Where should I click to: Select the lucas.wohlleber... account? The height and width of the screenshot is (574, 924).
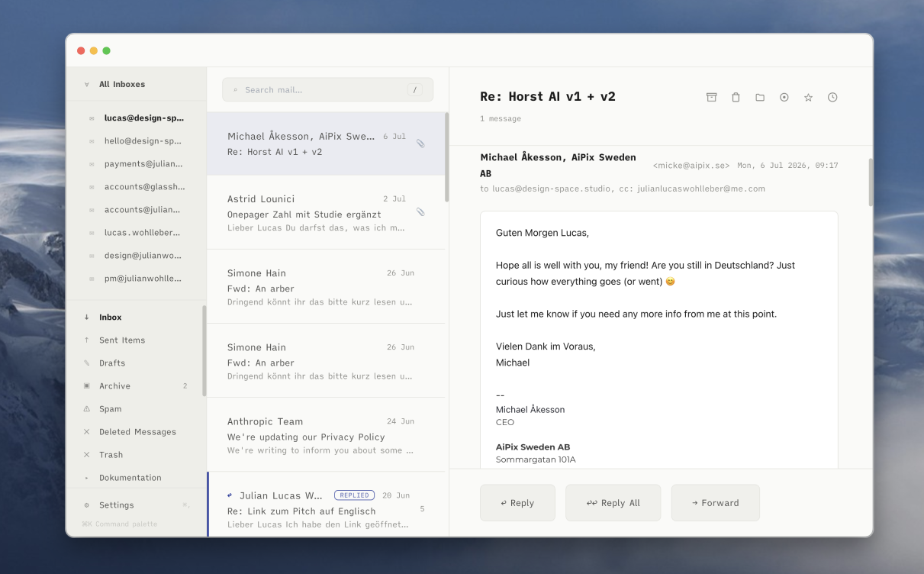(136, 233)
